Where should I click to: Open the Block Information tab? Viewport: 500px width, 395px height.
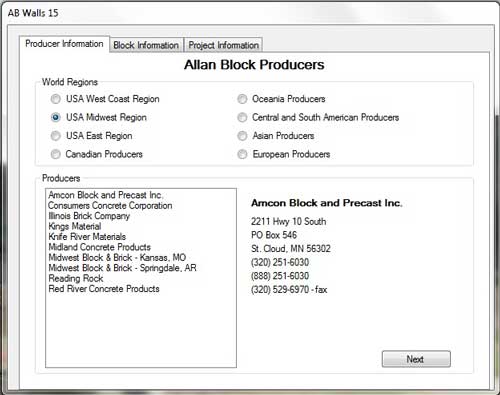146,45
